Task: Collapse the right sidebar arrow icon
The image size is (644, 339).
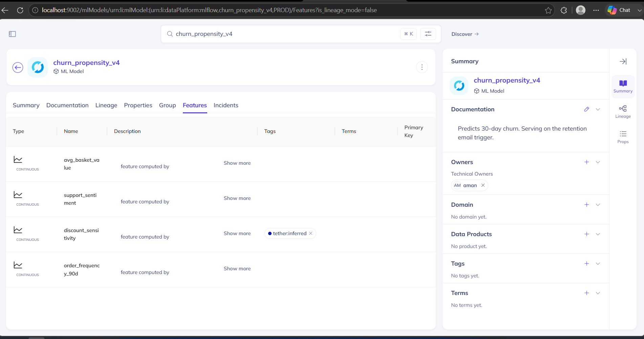Action: tap(623, 61)
